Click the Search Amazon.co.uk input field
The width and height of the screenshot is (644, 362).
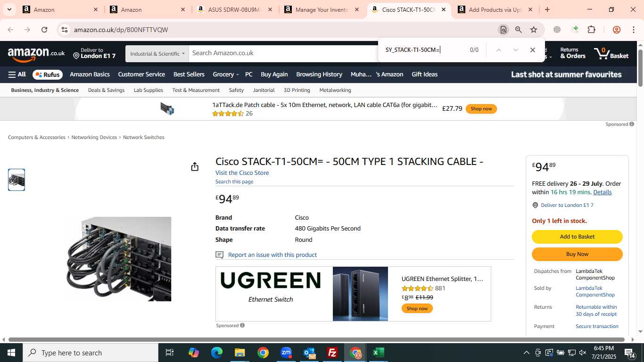tap(283, 53)
